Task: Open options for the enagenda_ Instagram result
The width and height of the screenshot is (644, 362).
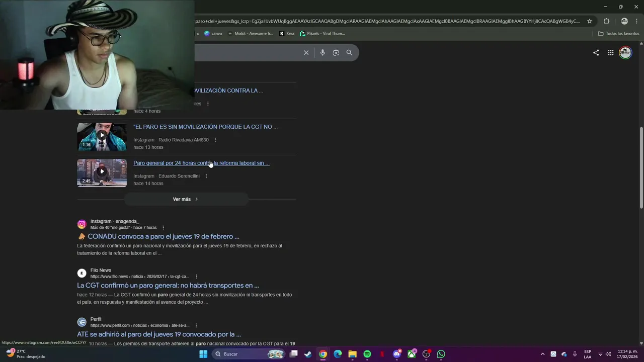Action: [x=163, y=228]
